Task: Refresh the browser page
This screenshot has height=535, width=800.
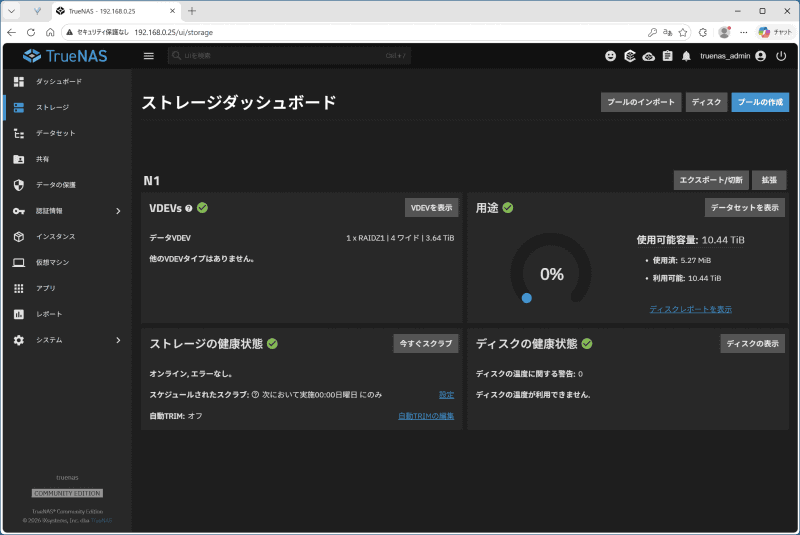Action: (31, 32)
